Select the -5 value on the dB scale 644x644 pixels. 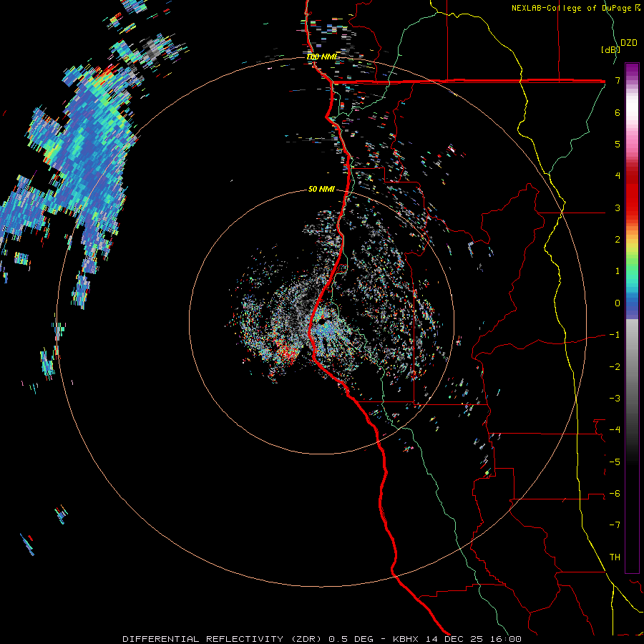click(615, 462)
